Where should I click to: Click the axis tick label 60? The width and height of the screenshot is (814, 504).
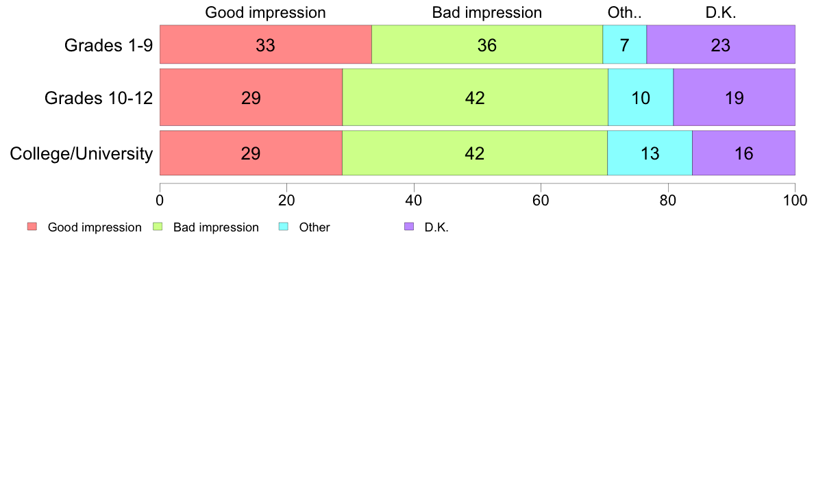541,201
